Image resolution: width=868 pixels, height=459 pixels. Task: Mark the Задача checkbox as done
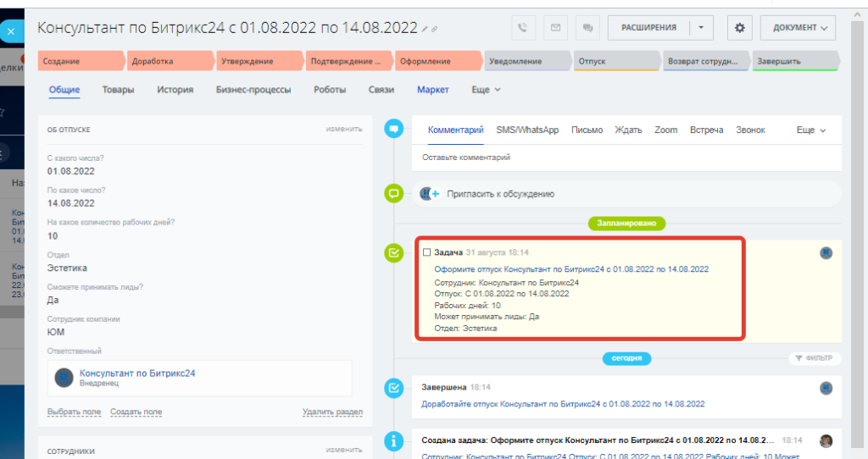(427, 252)
